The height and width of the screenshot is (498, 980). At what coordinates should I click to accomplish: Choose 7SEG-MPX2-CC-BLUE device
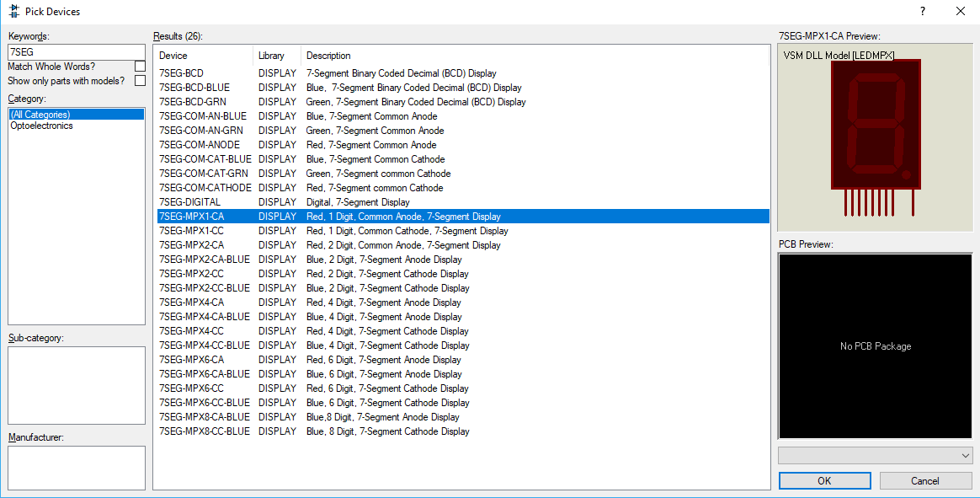pos(463,288)
